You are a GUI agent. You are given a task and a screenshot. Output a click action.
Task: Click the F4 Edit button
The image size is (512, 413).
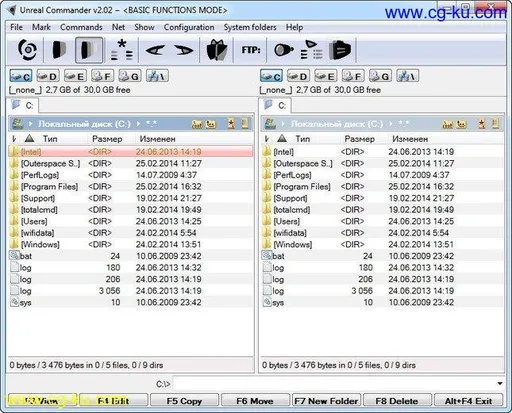(x=113, y=401)
